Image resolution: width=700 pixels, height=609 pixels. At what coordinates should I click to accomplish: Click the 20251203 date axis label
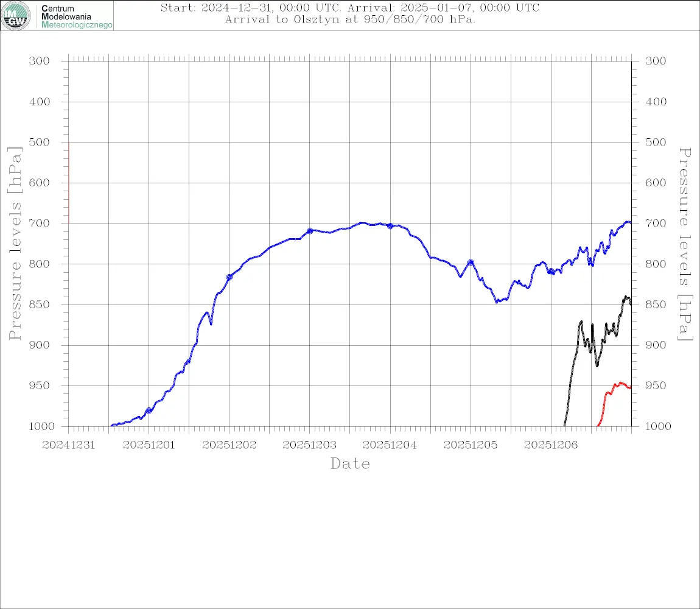310,445
